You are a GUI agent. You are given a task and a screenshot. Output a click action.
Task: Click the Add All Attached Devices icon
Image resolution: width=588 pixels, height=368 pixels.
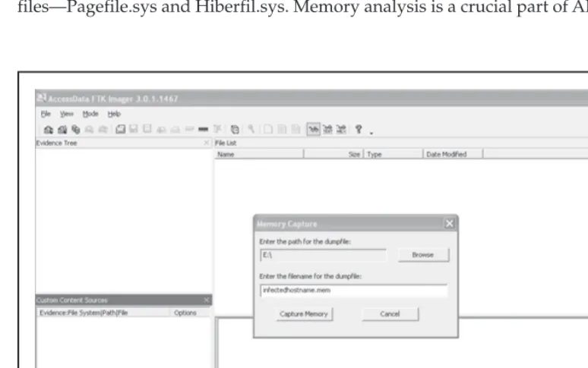point(62,130)
